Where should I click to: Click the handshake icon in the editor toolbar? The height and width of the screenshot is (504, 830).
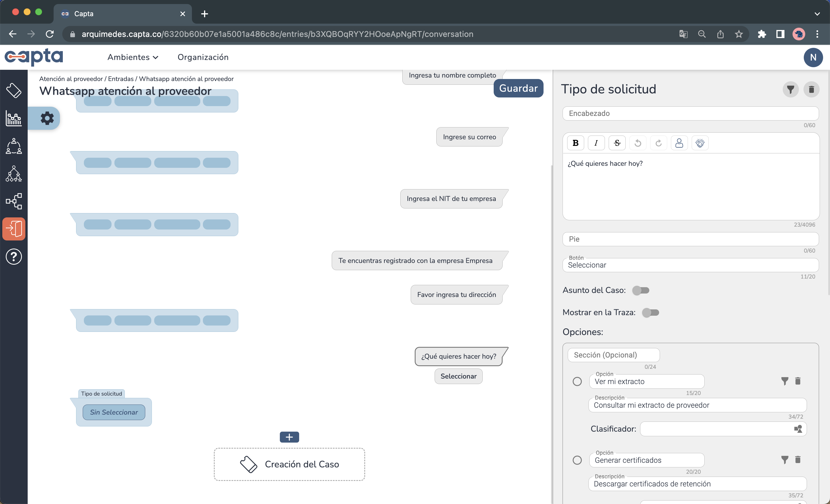coord(700,142)
